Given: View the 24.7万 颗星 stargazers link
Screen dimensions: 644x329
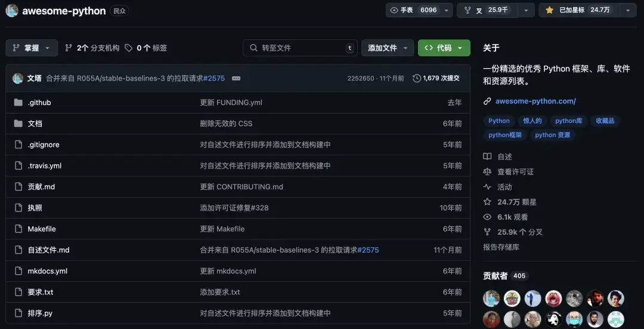Looking at the screenshot, I should (x=510, y=202).
